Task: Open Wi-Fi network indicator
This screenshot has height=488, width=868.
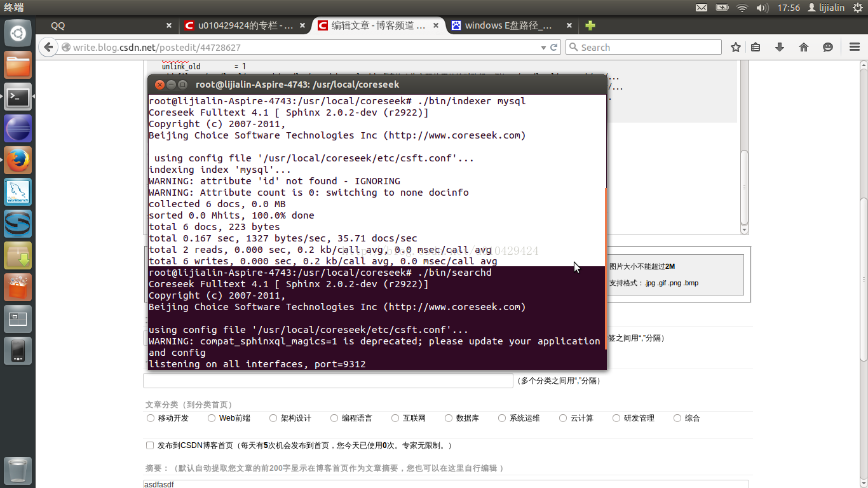Action: [742, 8]
